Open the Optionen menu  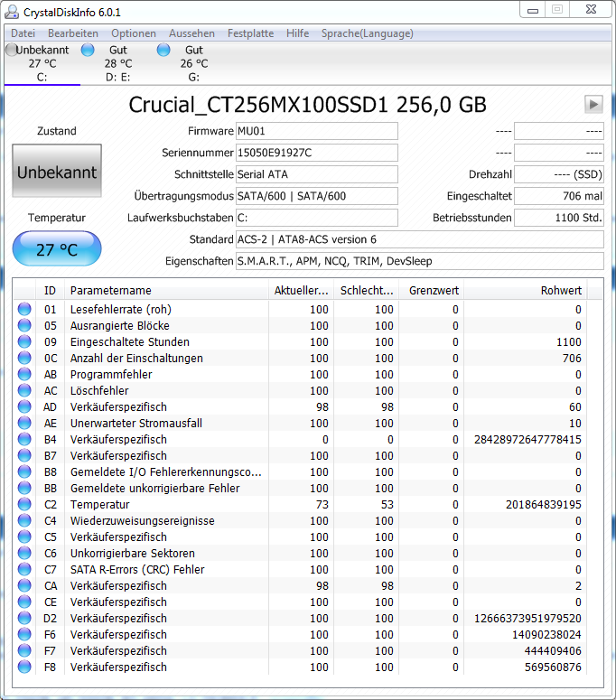pyautogui.click(x=134, y=33)
